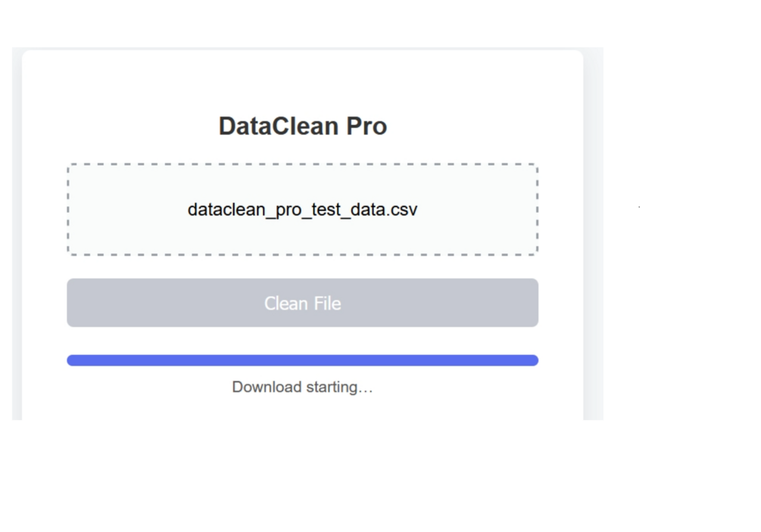The height and width of the screenshot is (532, 761).
Task: Select the DataClean Pro title text
Action: [x=302, y=126]
